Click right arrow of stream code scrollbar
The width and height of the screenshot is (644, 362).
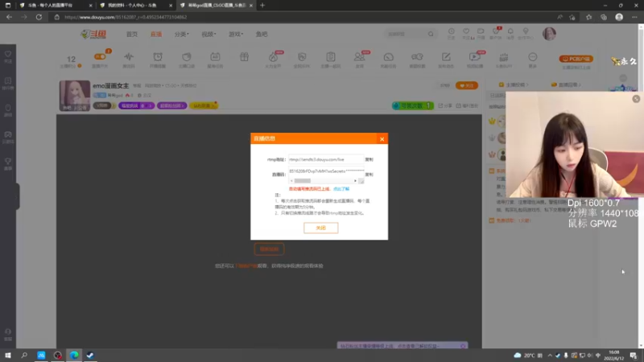coord(355,180)
